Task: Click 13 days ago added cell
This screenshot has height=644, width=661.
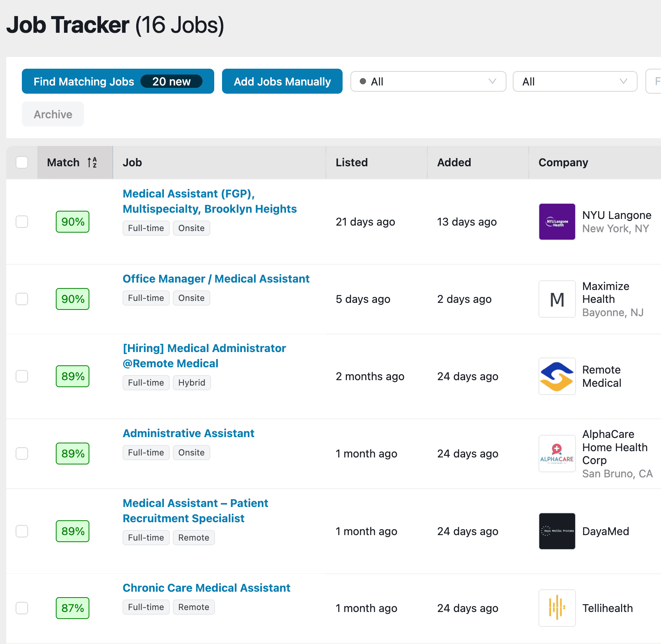Action: [467, 222]
